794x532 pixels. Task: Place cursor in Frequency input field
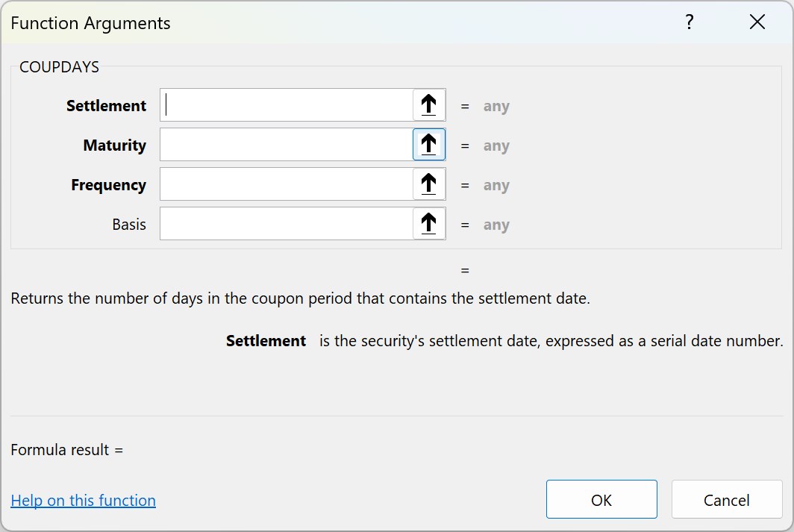(287, 184)
